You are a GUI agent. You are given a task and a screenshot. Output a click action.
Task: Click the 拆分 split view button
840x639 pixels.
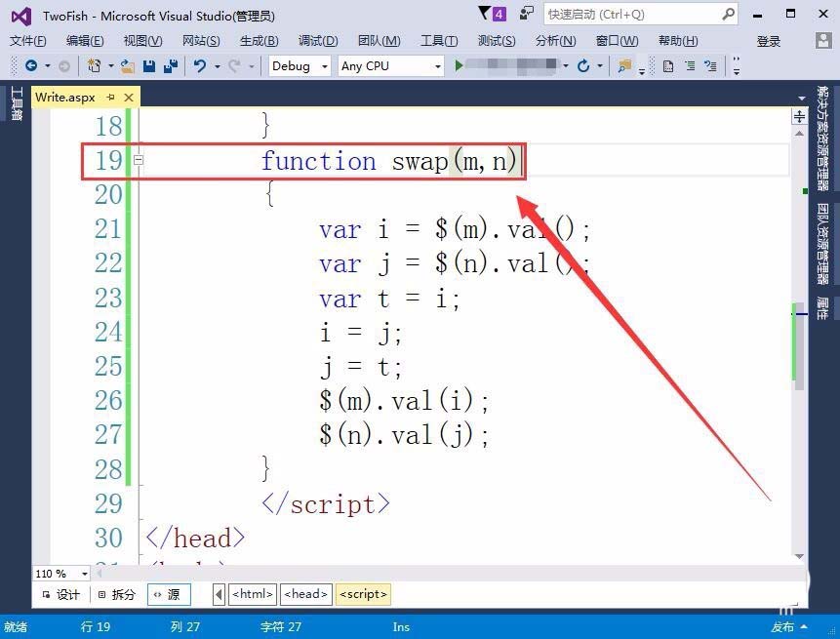tap(125, 593)
